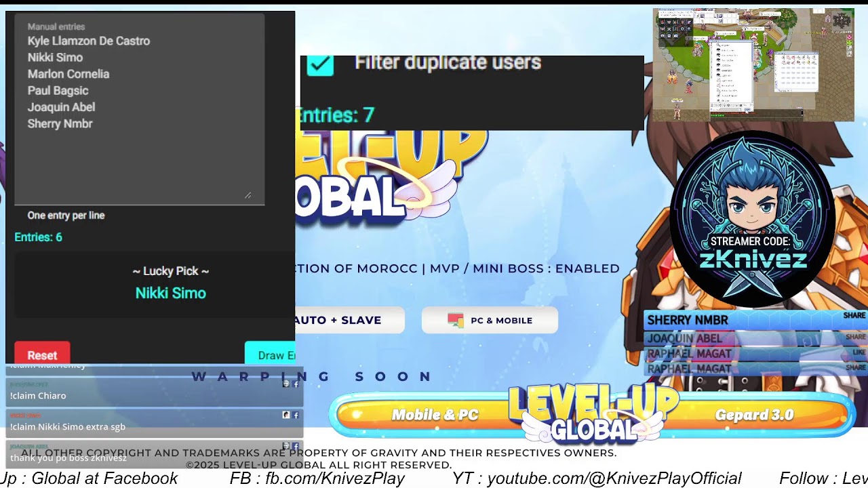Click the 'Entries: 6' counter
This screenshot has width=868, height=488.
(x=39, y=237)
